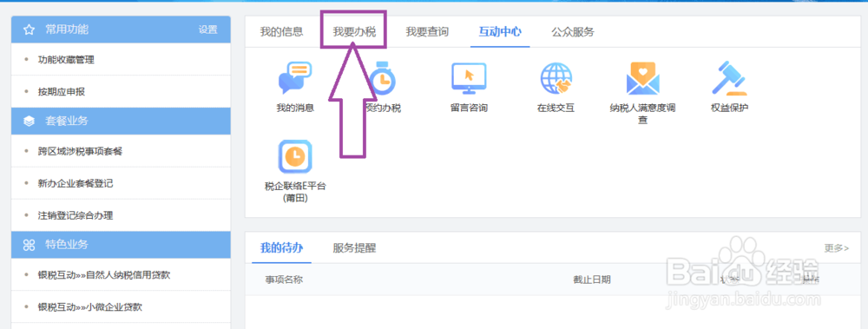Click the 事项名称 column header
Viewport: 868px width, 329px height.
tap(284, 280)
